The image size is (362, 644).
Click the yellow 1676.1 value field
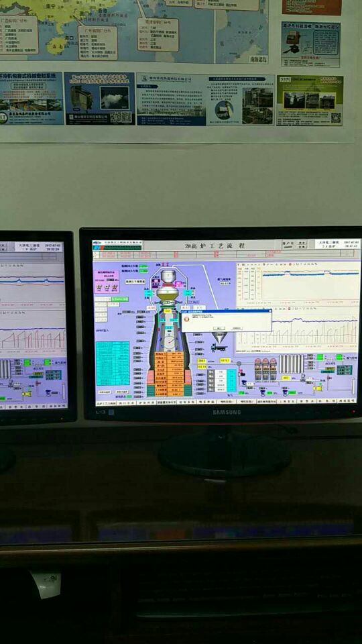pyautogui.click(x=225, y=361)
